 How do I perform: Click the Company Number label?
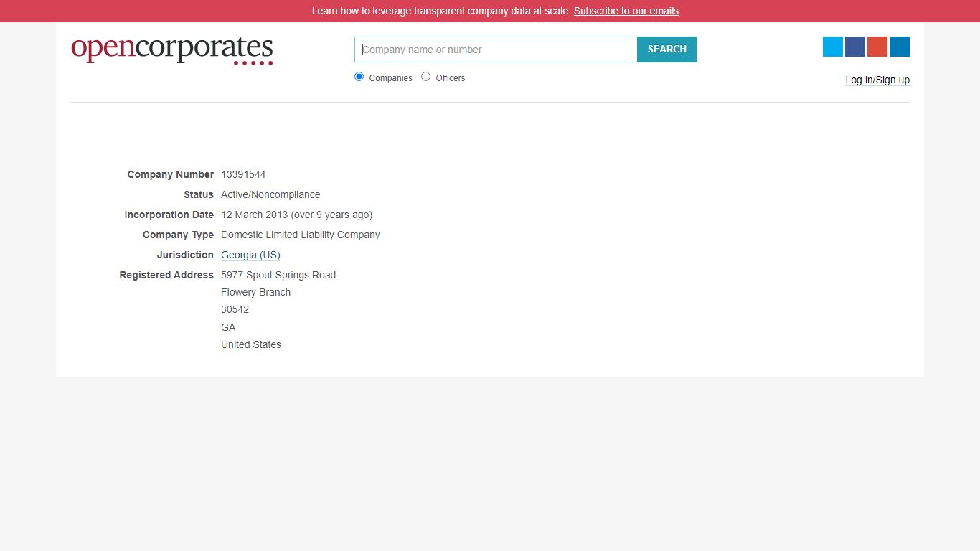click(x=171, y=174)
